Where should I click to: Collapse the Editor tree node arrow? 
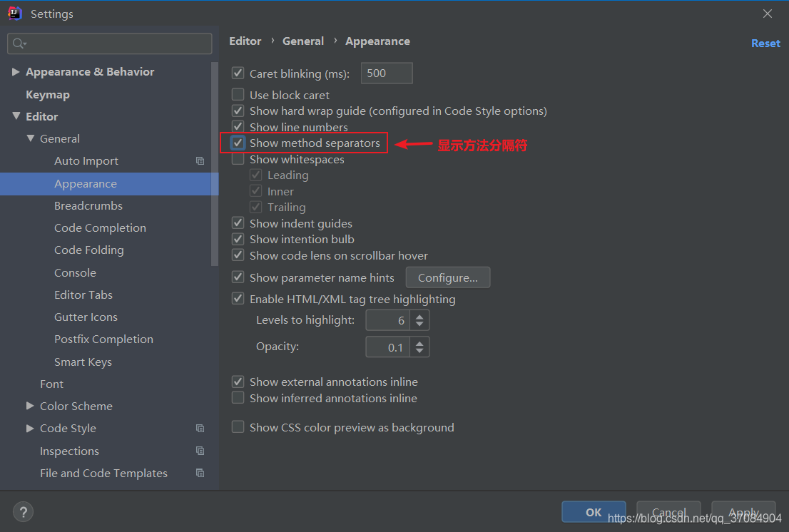coord(16,116)
